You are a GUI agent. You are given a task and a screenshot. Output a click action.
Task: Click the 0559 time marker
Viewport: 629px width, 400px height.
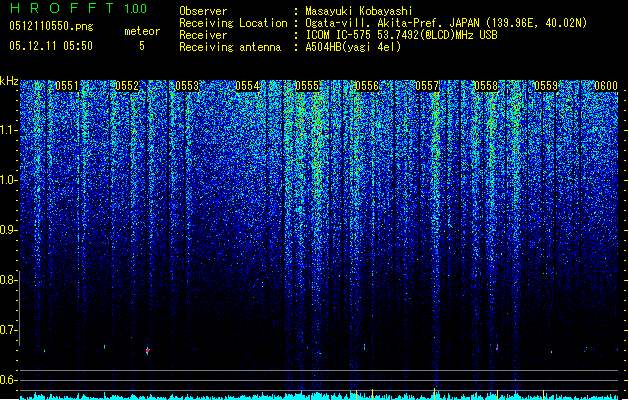click(x=546, y=86)
